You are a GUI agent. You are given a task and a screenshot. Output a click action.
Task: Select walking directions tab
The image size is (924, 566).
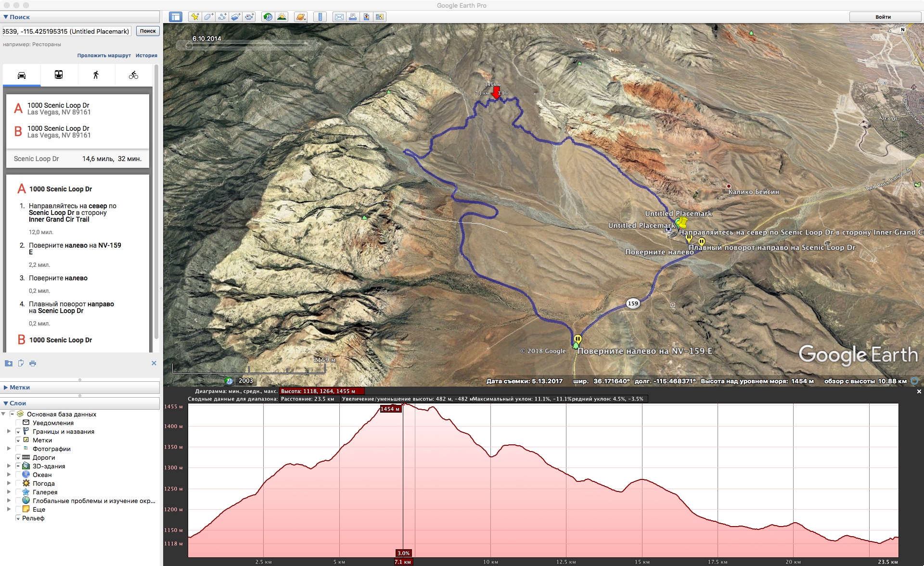click(x=96, y=75)
